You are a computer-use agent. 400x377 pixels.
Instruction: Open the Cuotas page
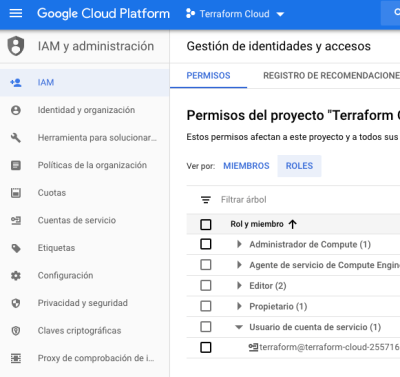(x=85, y=193)
